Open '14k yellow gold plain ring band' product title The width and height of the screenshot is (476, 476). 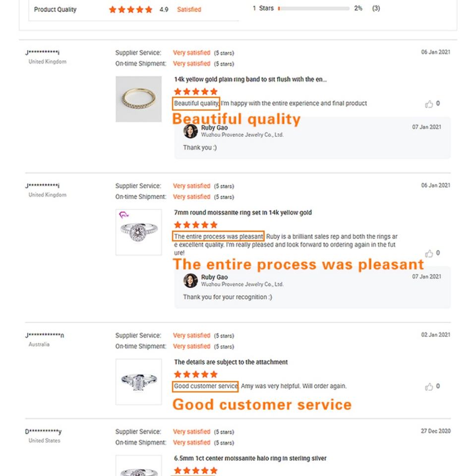tap(250, 79)
